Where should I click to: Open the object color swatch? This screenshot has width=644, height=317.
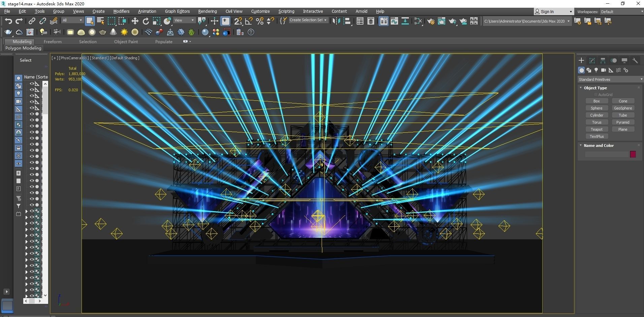pyautogui.click(x=633, y=154)
